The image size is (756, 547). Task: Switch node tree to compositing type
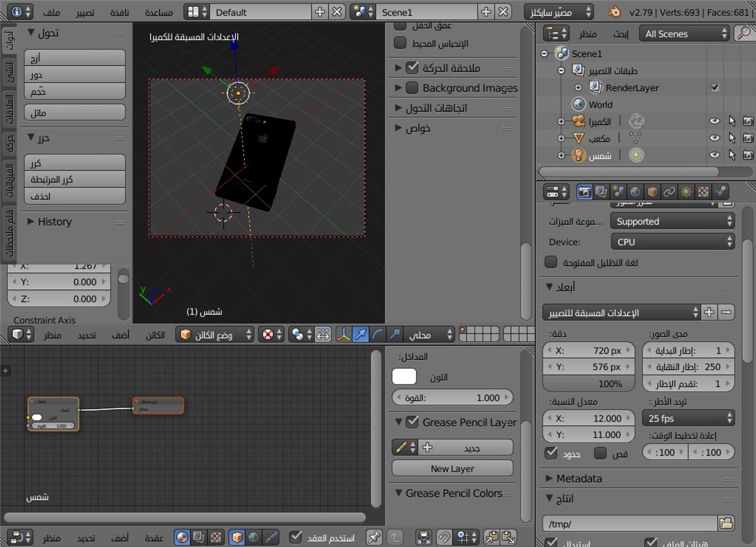click(x=199, y=537)
